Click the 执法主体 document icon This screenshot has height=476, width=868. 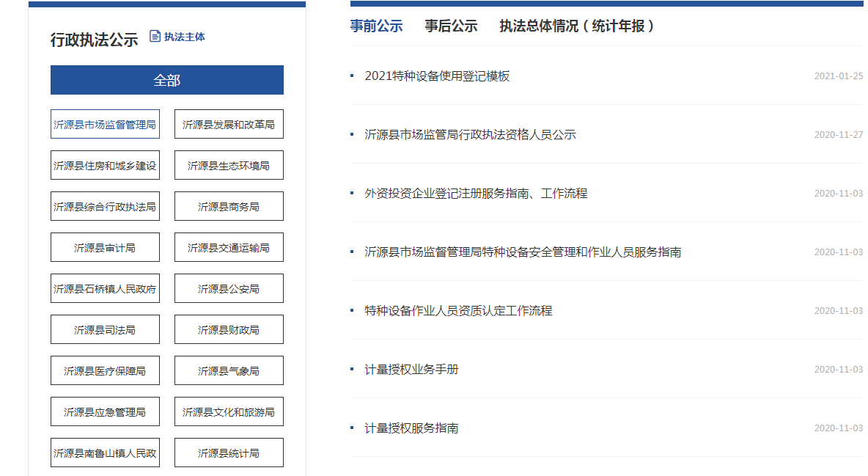pyautogui.click(x=155, y=36)
